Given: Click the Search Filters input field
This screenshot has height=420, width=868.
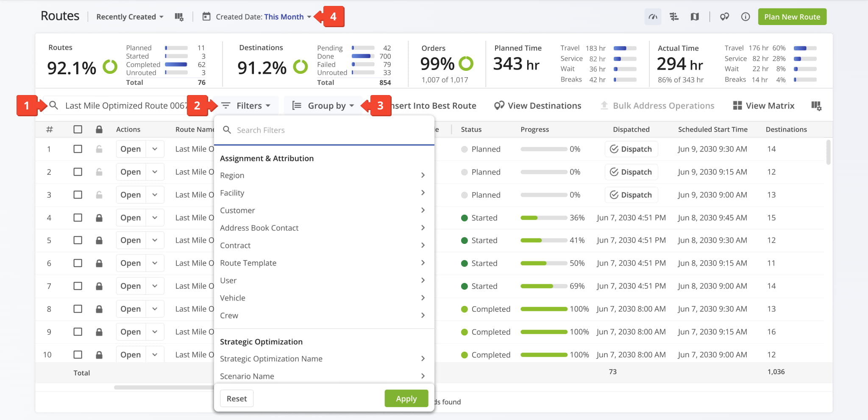Looking at the screenshot, I should 324,130.
